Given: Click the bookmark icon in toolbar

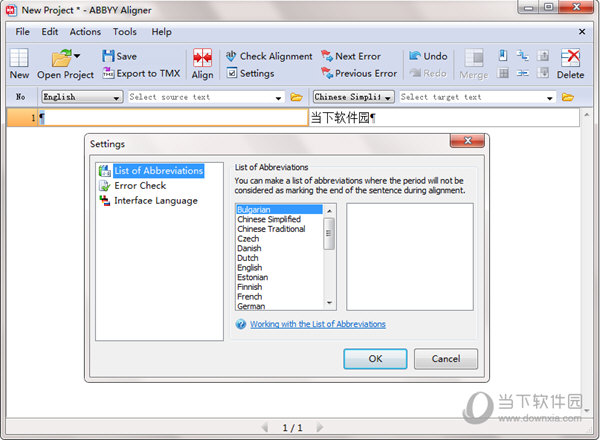Looking at the screenshot, I should 503,55.
